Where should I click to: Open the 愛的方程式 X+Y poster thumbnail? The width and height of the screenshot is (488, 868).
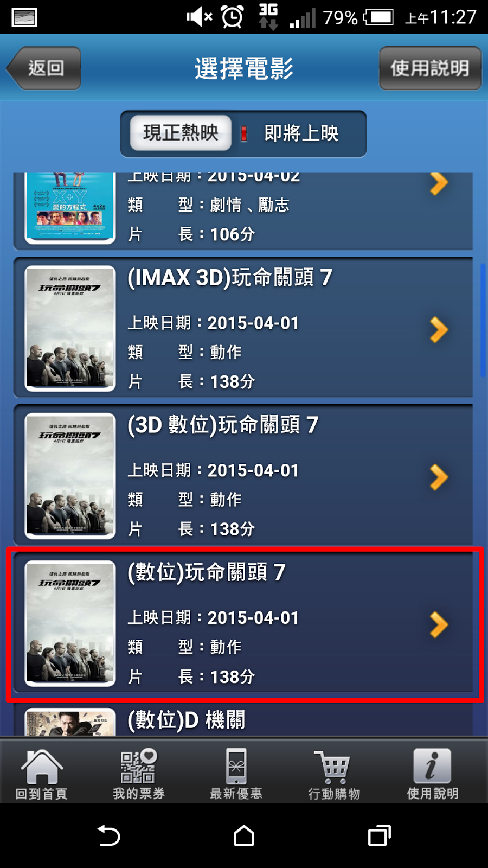(70, 206)
